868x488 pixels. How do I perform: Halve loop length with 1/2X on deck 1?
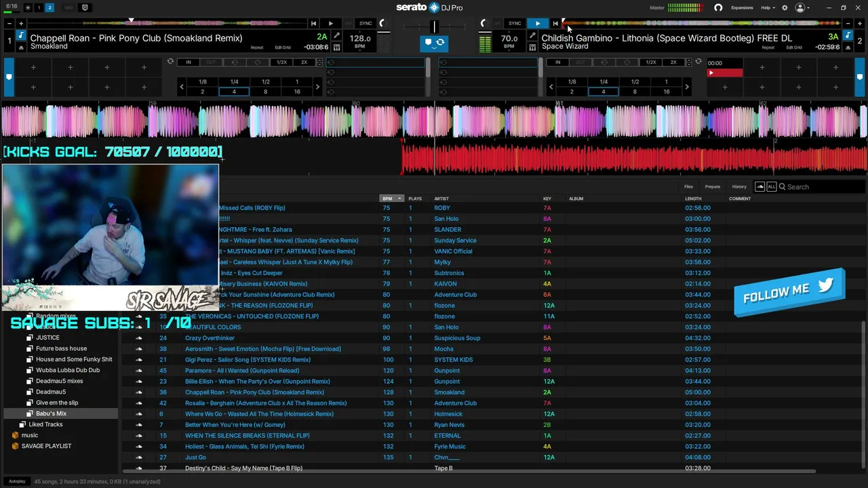281,62
